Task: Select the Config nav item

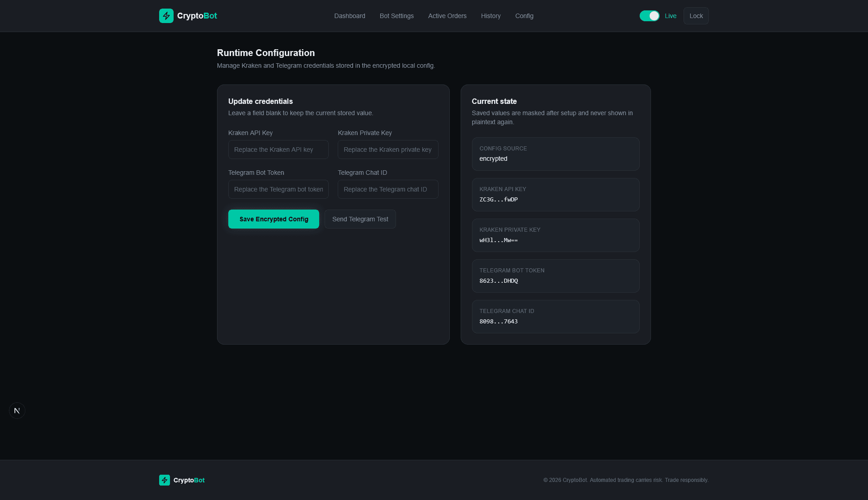Action: coord(524,16)
